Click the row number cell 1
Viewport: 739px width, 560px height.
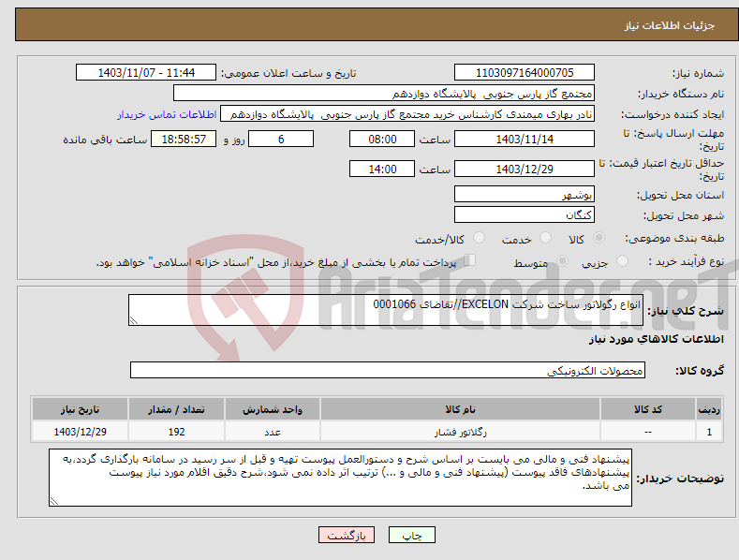(709, 432)
